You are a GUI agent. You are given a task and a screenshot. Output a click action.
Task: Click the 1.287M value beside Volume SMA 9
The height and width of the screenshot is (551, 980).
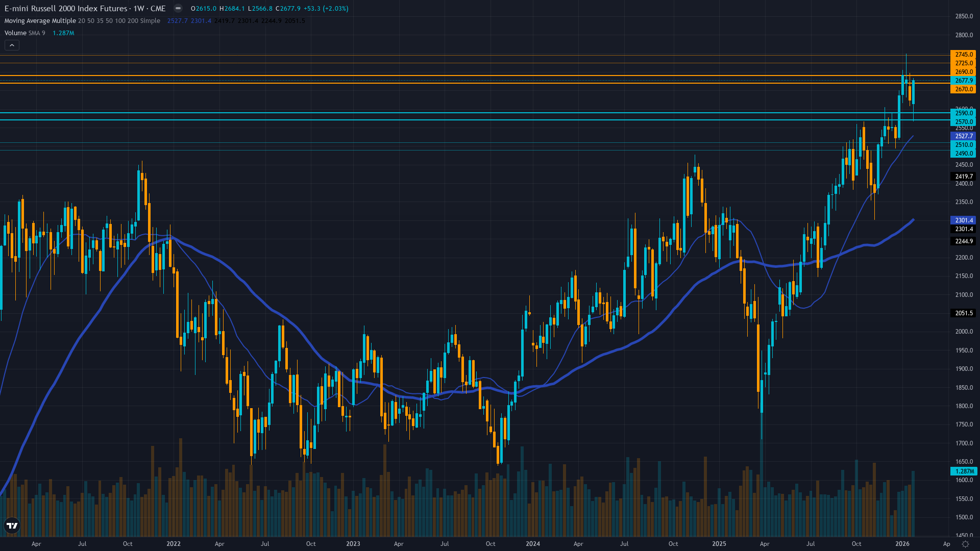(63, 33)
